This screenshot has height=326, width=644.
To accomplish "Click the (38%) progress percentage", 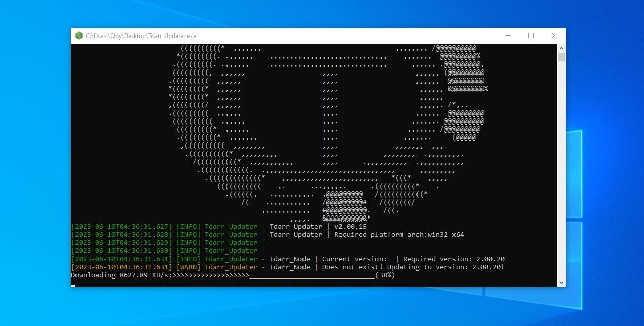I will pos(385,275).
